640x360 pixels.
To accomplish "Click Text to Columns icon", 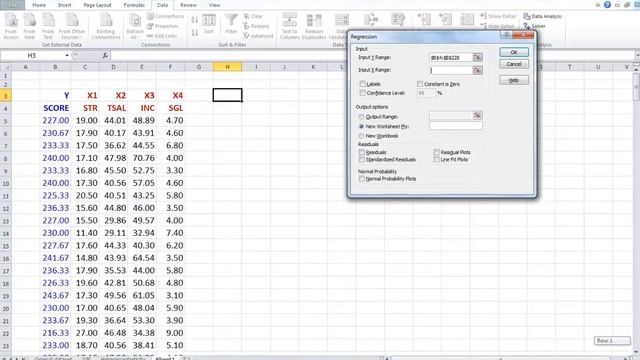I will [289, 26].
